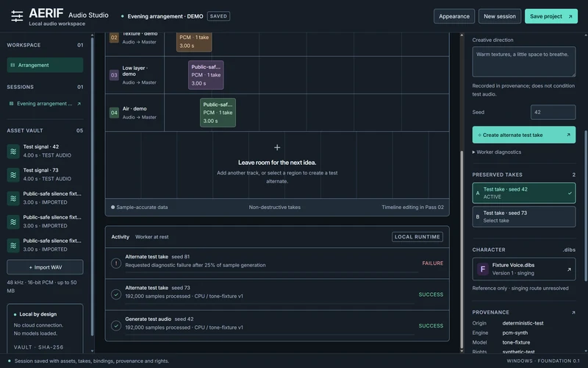This screenshot has height=368, width=588.
Task: Save the project
Action: 551,16
